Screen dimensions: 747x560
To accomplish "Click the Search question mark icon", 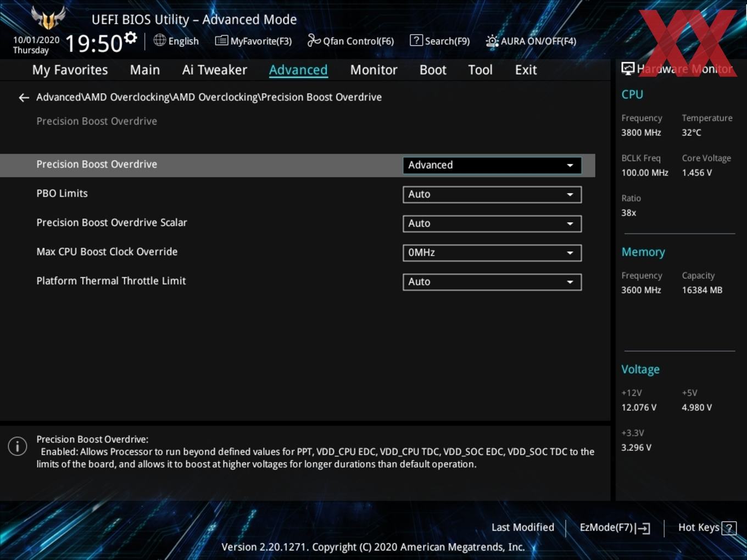I will 416,40.
